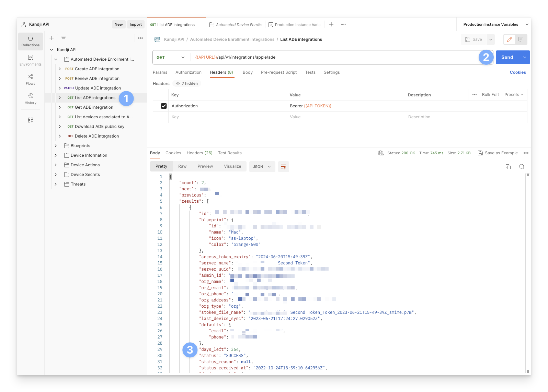The image size is (548, 392).
Task: Click the Cookies link
Action: [518, 72]
